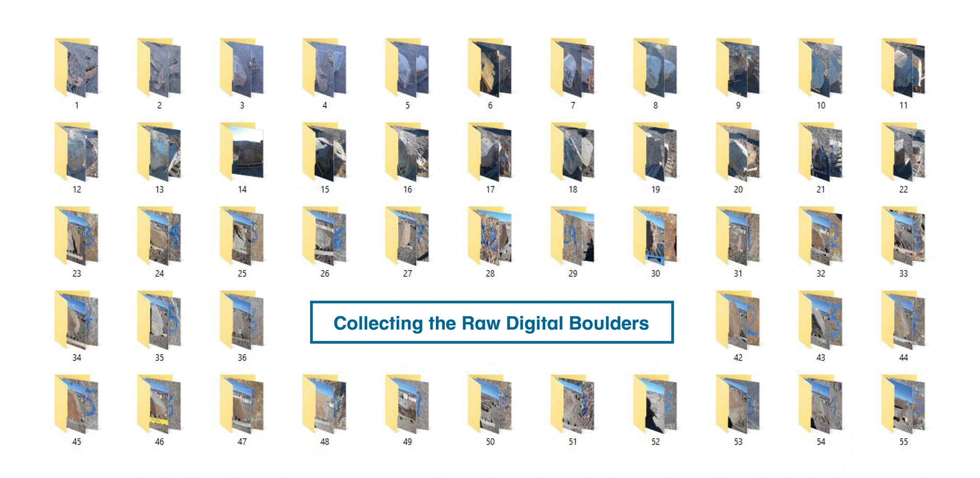980x478 pixels.
Task: Open the folder named 50
Action: (489, 404)
